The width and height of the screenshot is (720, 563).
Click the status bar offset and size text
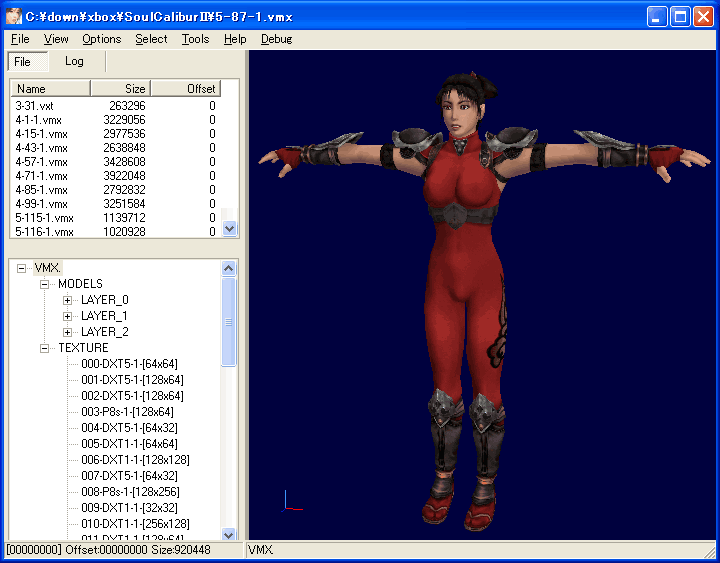[x=109, y=550]
